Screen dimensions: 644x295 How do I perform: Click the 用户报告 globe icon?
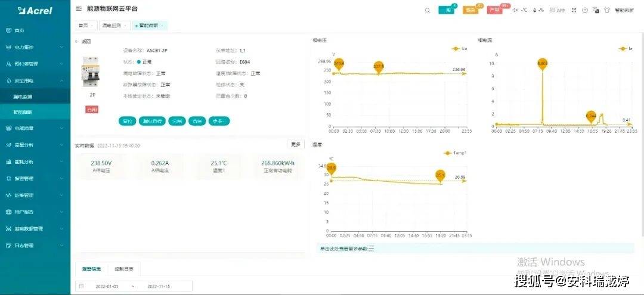8,212
